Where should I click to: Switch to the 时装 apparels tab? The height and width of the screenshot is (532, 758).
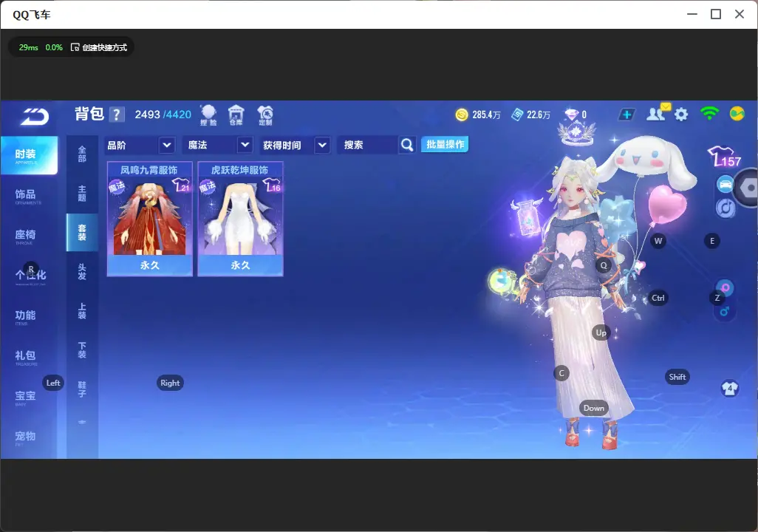click(x=29, y=155)
